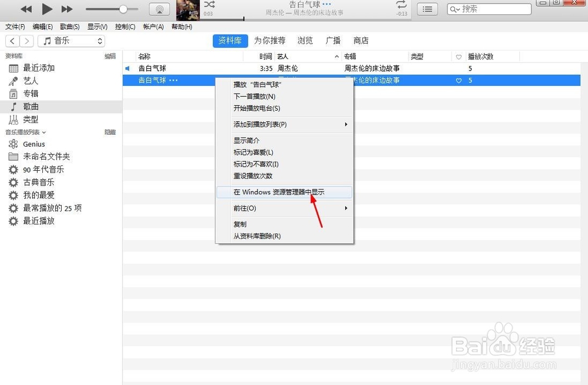Sort by the 名称 column header
This screenshot has width=588, height=385.
tap(189, 57)
